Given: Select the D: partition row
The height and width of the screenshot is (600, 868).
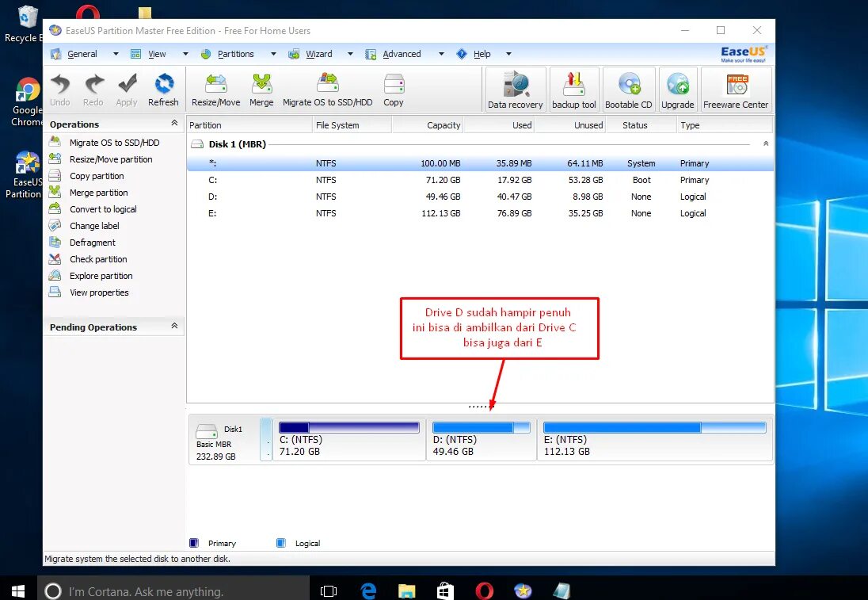Looking at the screenshot, I should [x=481, y=197].
